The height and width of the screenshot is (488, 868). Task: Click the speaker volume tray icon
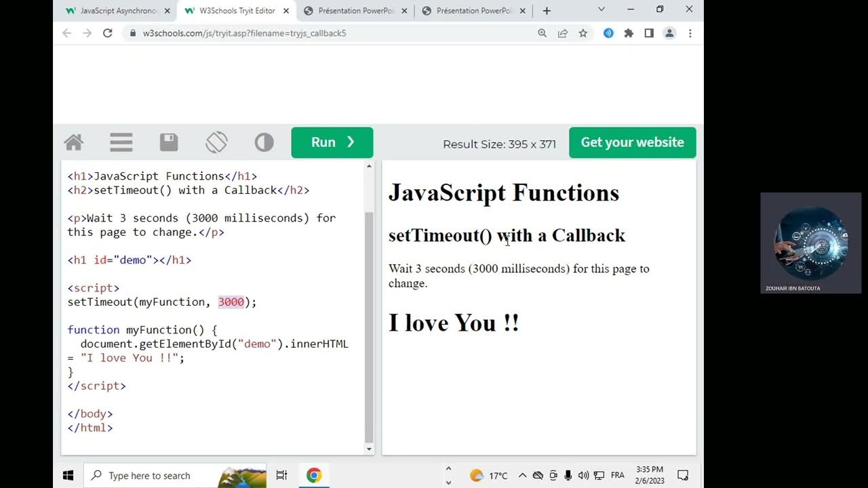click(583, 476)
